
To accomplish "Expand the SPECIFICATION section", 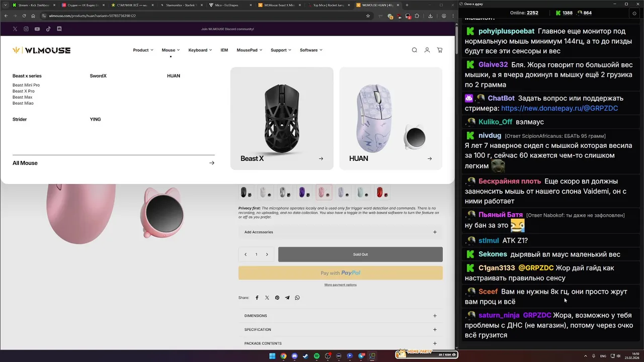I will pos(341,330).
